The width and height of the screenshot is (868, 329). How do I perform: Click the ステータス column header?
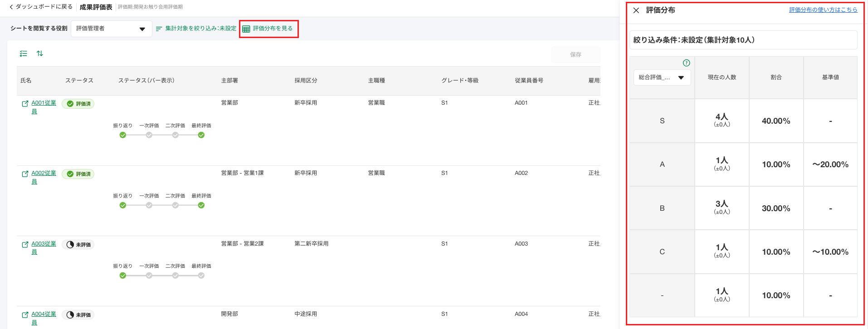(x=79, y=81)
